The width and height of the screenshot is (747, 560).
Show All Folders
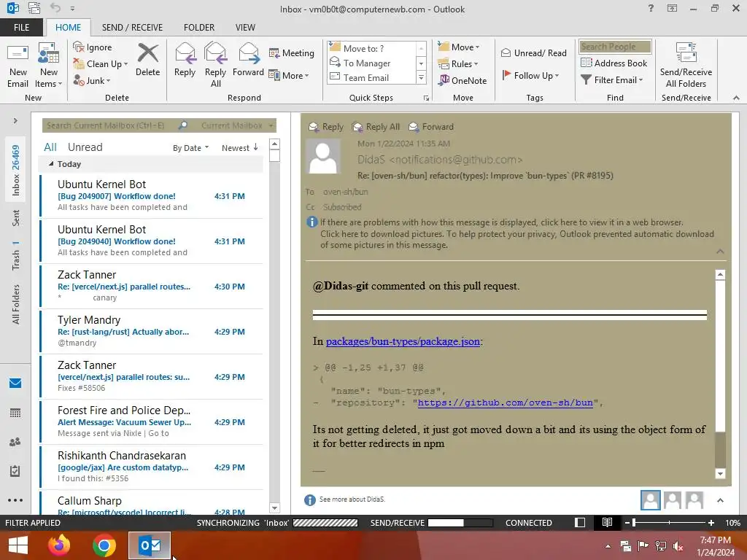tap(16, 304)
